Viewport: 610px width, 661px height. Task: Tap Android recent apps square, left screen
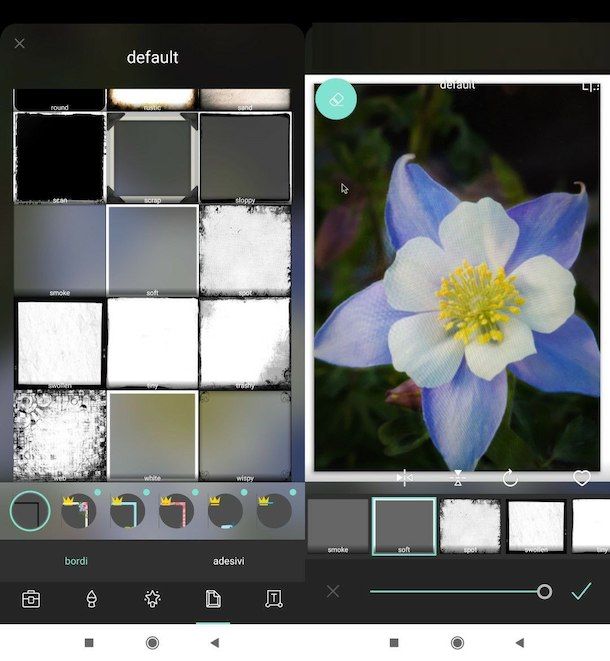point(89,642)
